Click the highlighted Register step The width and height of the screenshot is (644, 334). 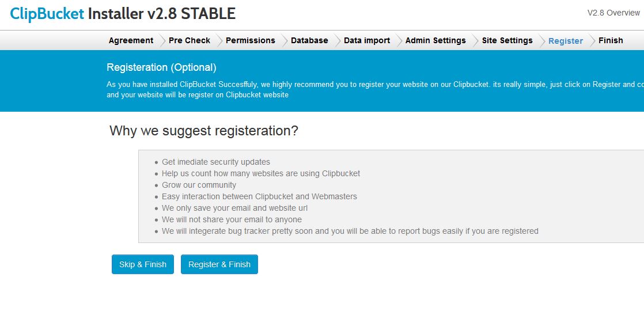pyautogui.click(x=566, y=41)
